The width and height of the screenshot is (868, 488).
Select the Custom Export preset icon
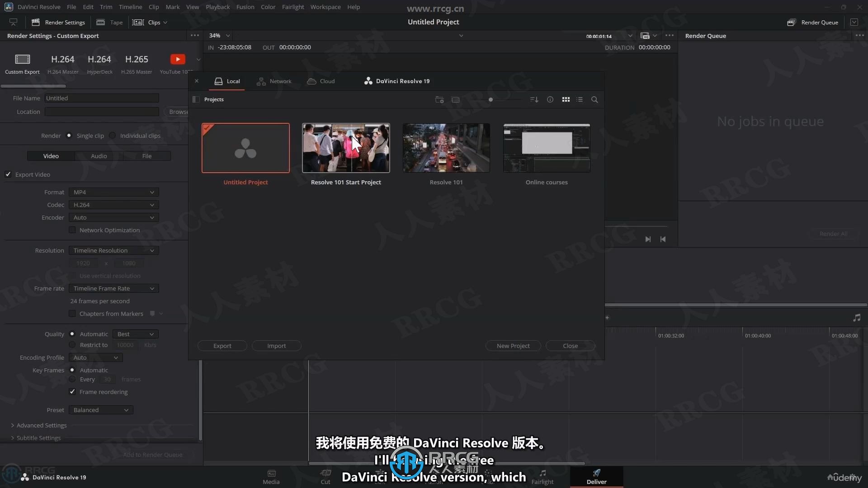(22, 59)
